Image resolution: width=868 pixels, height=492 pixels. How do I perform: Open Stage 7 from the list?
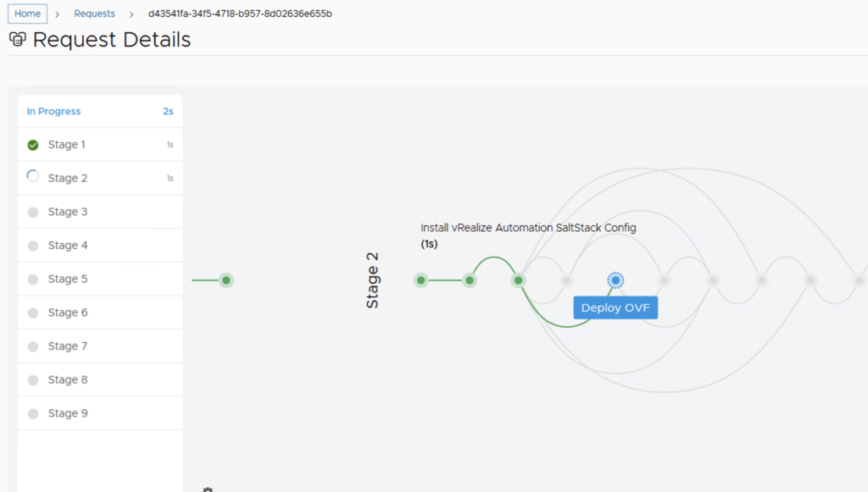click(x=67, y=346)
